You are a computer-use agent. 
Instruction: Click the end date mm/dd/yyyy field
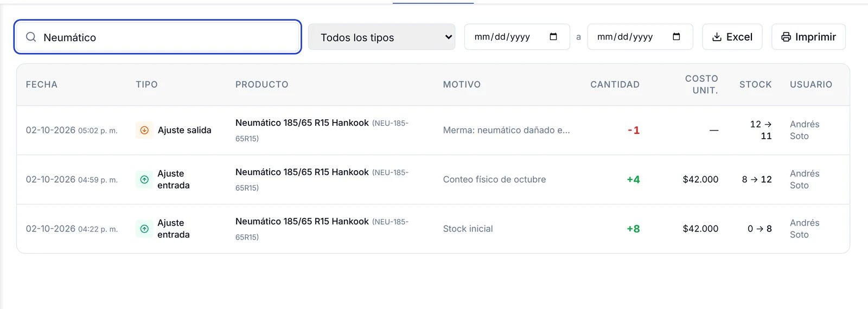tap(640, 37)
